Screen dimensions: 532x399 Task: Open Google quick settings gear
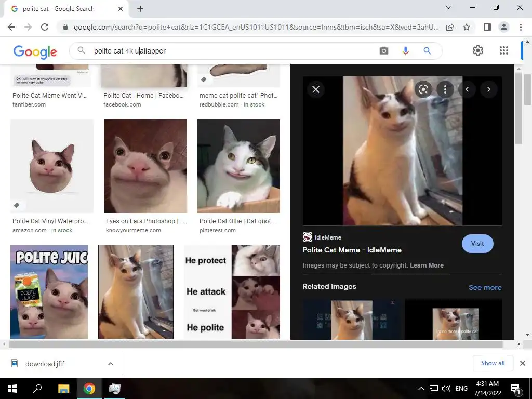[478, 50]
